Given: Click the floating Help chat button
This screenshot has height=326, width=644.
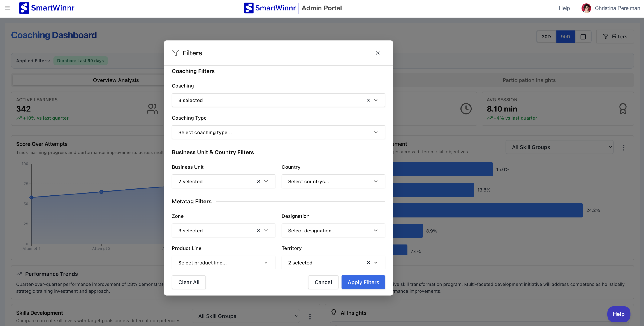Looking at the screenshot, I should pyautogui.click(x=618, y=314).
